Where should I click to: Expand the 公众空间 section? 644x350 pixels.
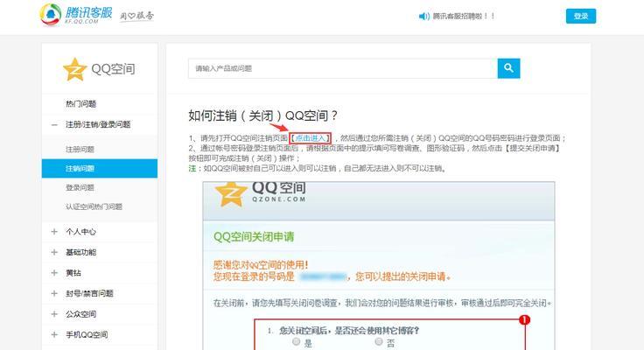pos(54,314)
